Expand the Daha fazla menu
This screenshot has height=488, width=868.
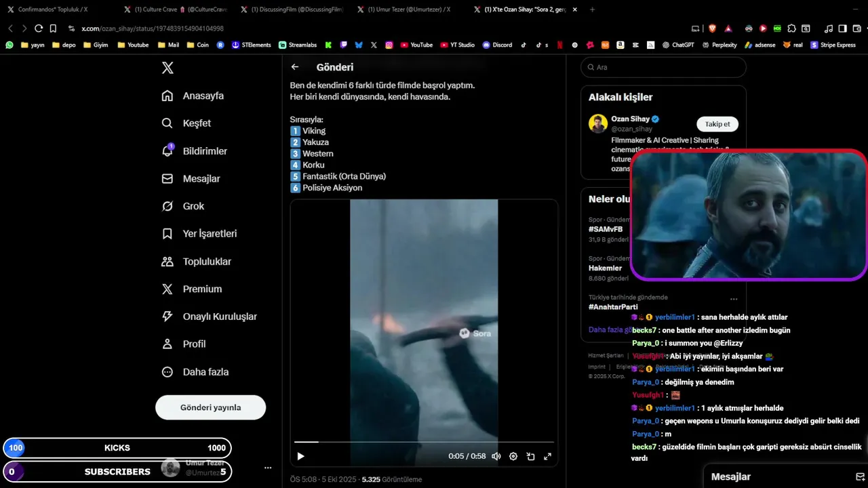[195, 372]
